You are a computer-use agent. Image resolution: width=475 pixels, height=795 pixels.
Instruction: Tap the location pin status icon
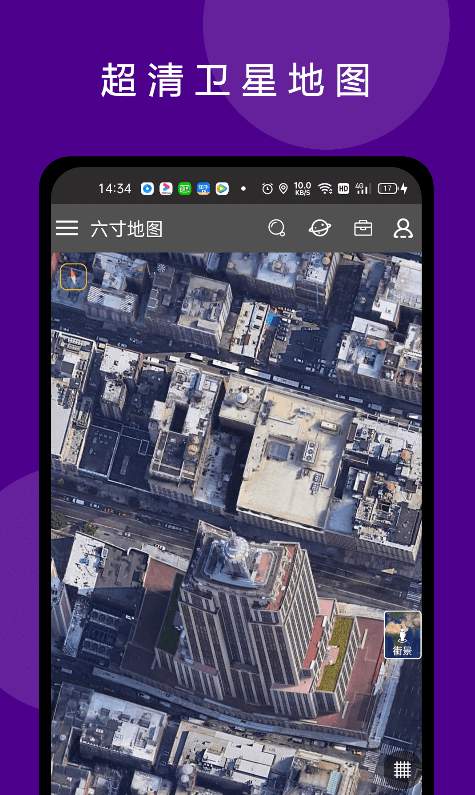click(x=283, y=189)
